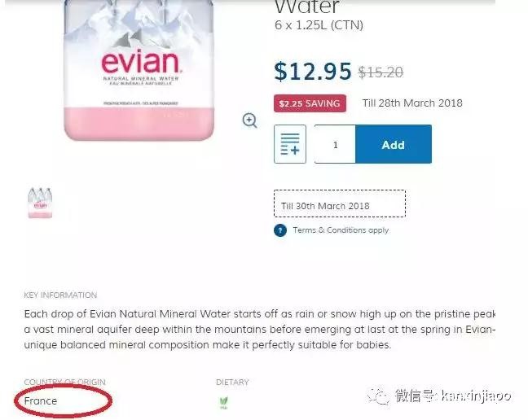Click the Add button

[394, 144]
